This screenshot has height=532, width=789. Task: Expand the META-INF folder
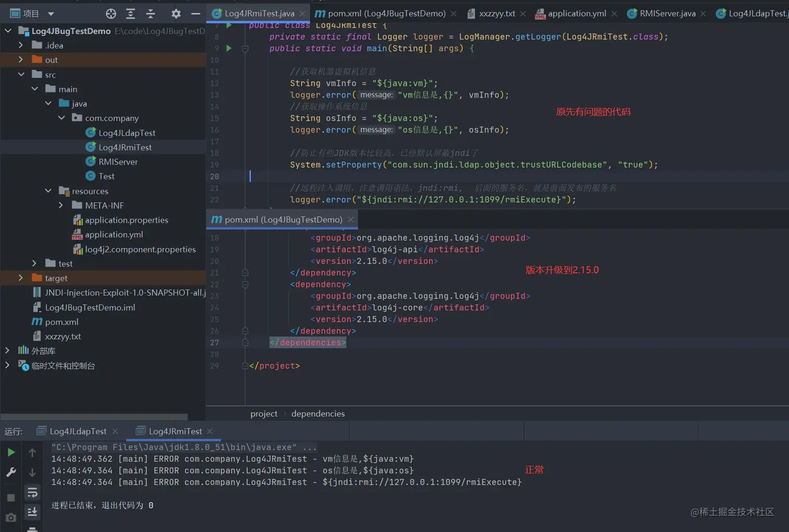point(62,205)
